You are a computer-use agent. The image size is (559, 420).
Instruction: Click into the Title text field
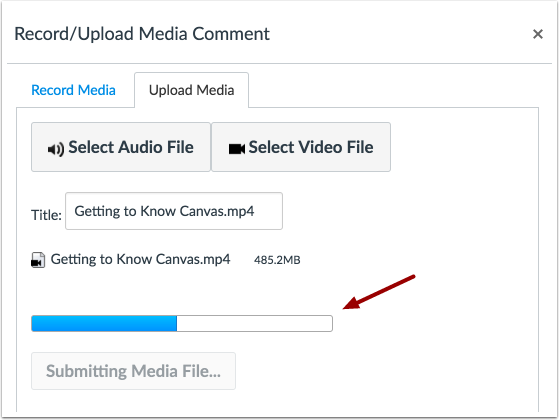click(174, 211)
